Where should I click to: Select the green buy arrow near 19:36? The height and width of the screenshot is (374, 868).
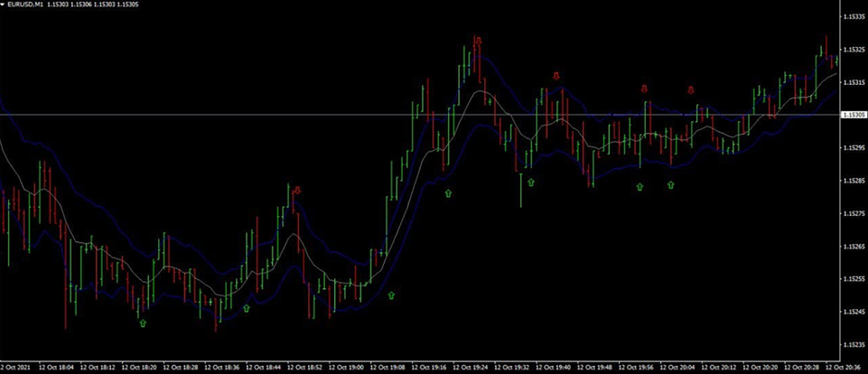pos(531,182)
